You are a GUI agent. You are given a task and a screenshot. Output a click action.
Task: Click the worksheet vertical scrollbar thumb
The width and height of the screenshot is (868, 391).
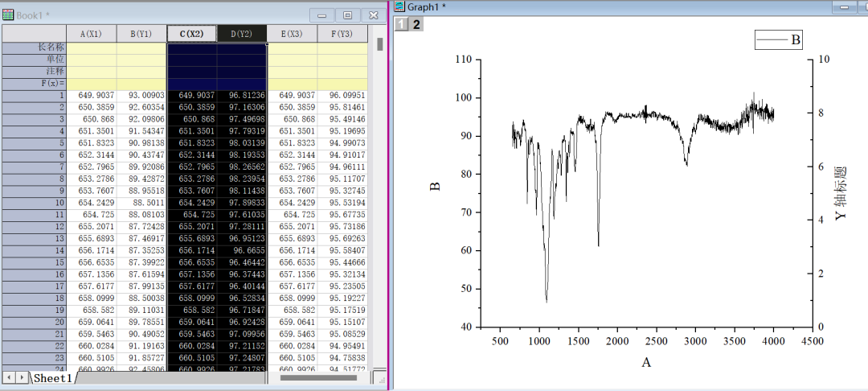[380, 43]
